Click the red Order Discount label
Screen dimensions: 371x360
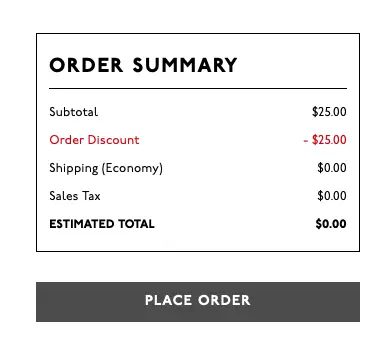94,140
